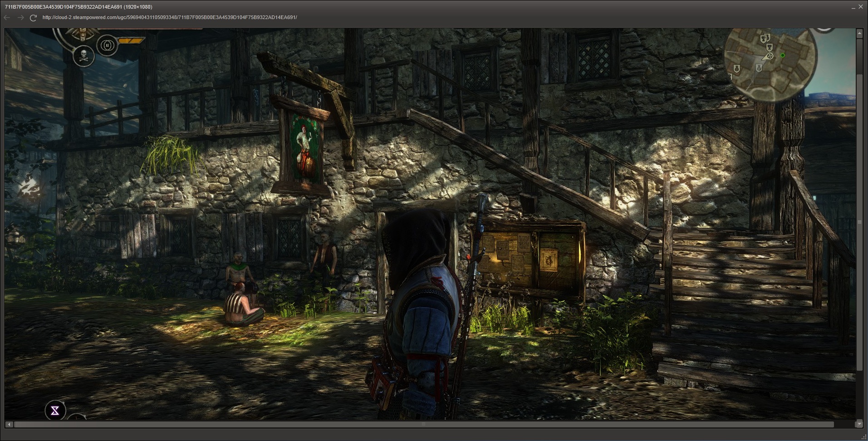Viewport: 868px width, 441px height.
Task: Click the browser forward arrow
Action: tap(20, 18)
